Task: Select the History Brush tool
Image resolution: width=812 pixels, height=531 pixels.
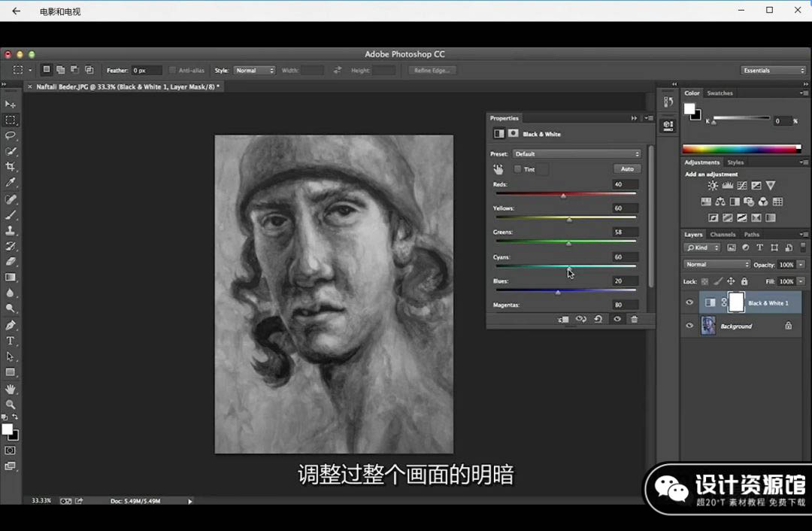Action: pos(11,246)
